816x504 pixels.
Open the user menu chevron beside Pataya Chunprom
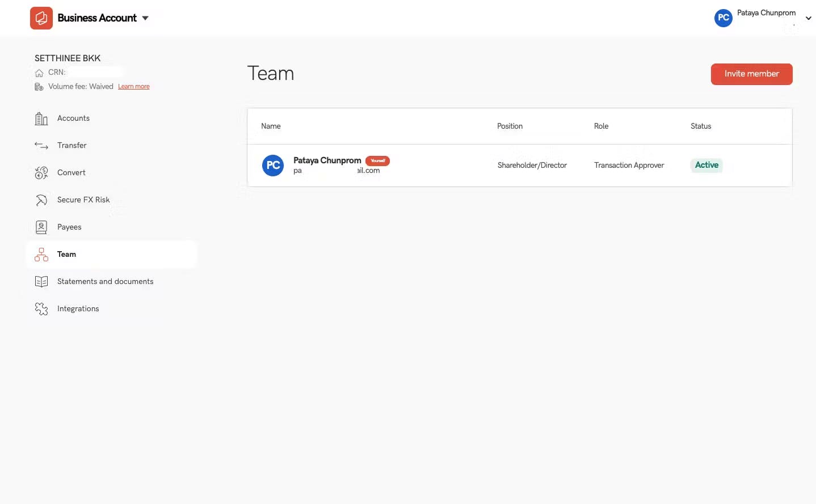pyautogui.click(x=809, y=18)
